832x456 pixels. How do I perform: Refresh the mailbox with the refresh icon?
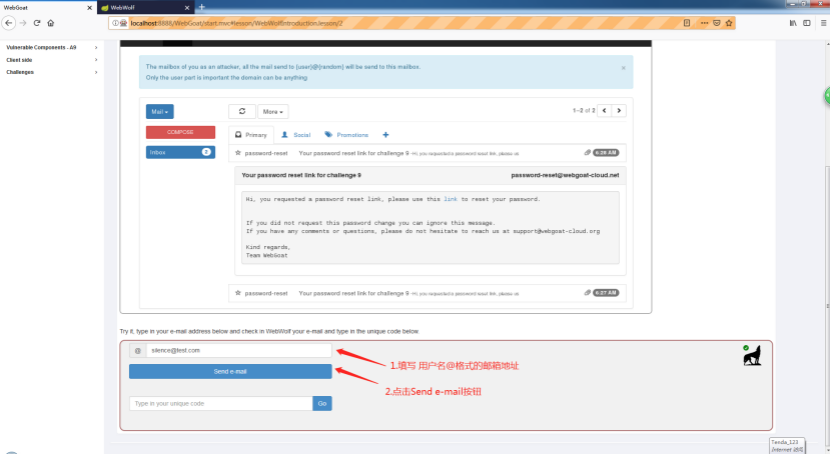coord(242,111)
